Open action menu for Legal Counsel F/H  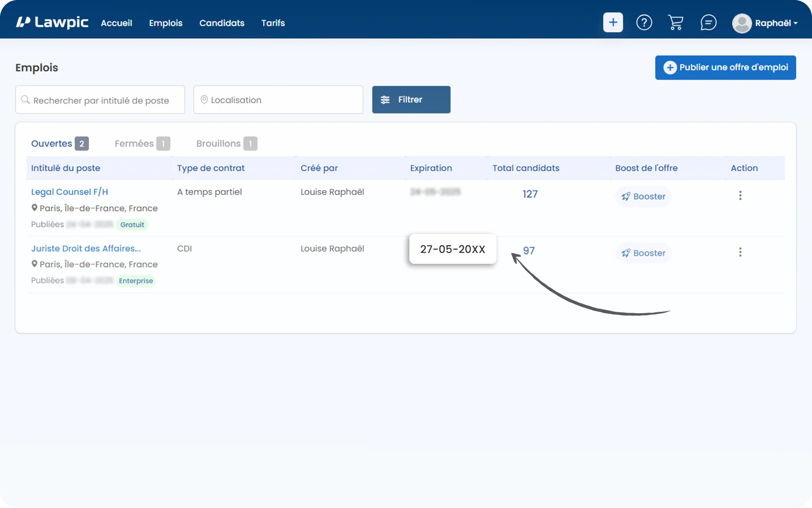click(x=740, y=196)
